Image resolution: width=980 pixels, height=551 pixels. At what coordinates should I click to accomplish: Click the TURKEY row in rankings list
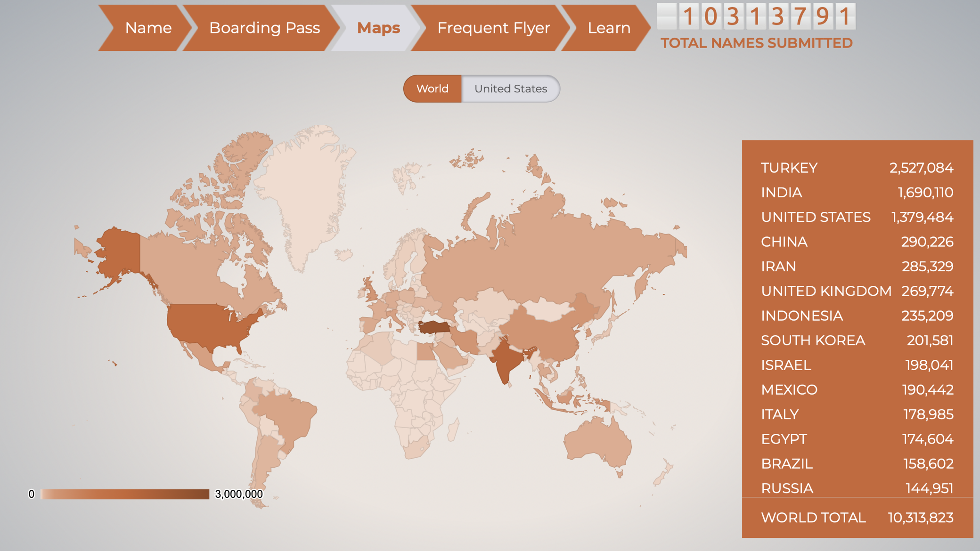tap(857, 168)
